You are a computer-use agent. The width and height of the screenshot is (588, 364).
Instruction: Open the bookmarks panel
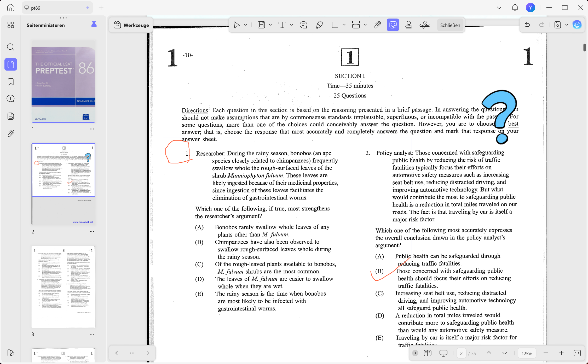pyautogui.click(x=11, y=82)
